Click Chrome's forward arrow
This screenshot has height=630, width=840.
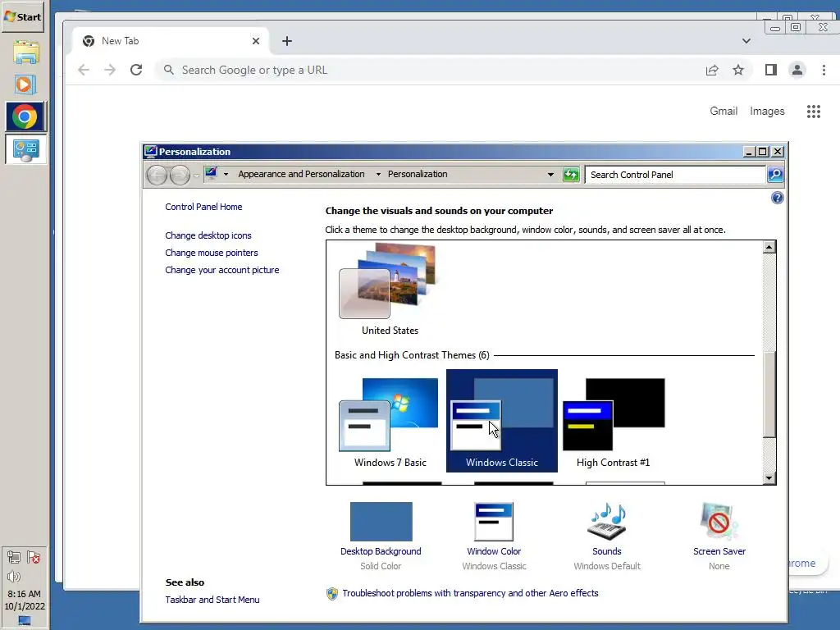pos(110,70)
